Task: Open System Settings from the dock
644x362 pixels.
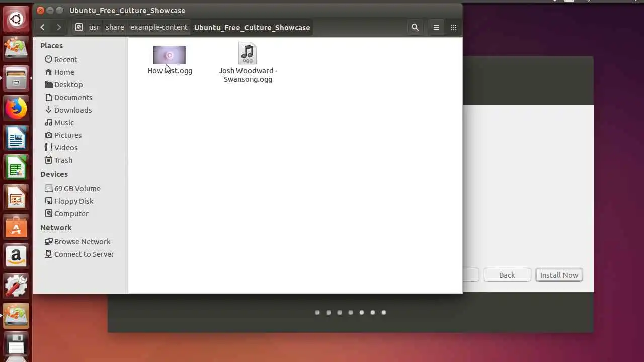Action: 16,286
